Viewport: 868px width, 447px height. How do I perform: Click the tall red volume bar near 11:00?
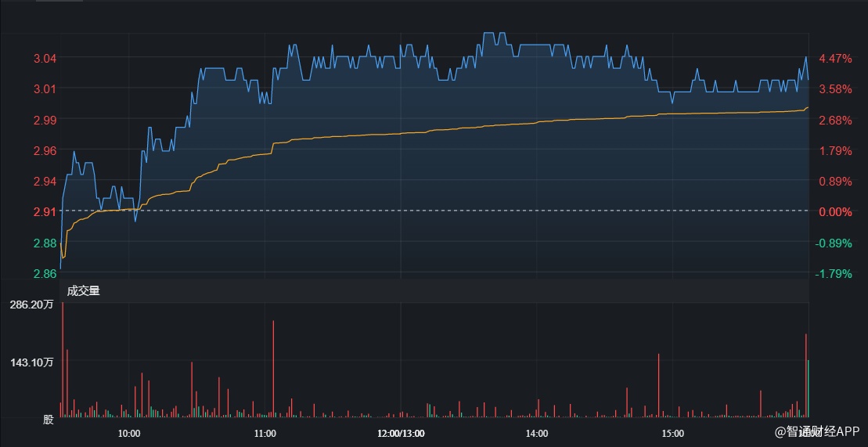coord(273,368)
